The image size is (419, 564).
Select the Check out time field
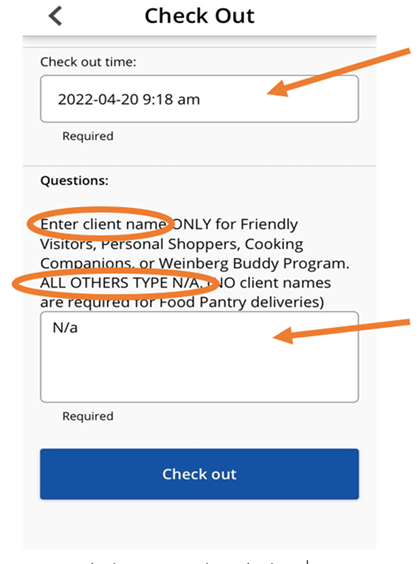click(199, 99)
